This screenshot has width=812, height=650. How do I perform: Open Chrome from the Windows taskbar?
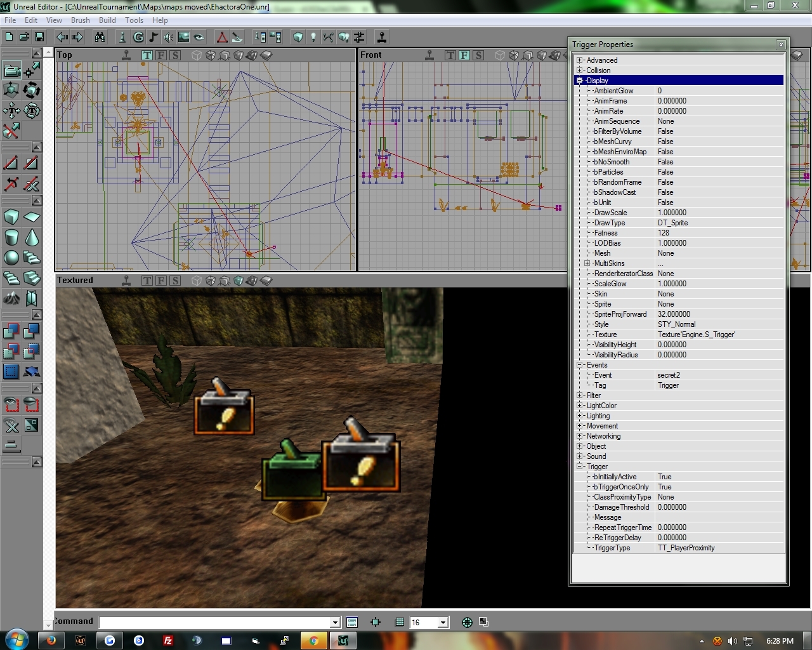(x=313, y=640)
